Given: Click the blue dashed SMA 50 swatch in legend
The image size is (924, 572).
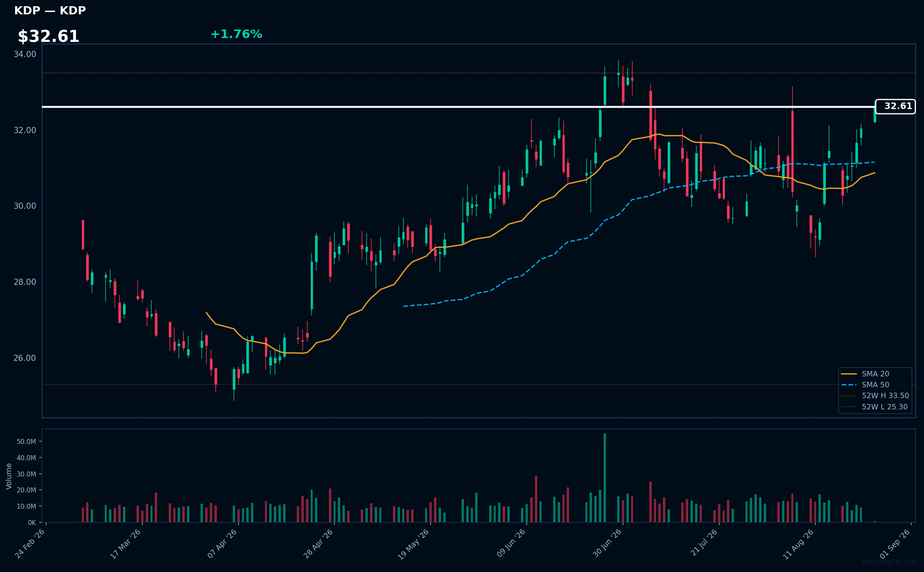Looking at the screenshot, I should [x=849, y=385].
